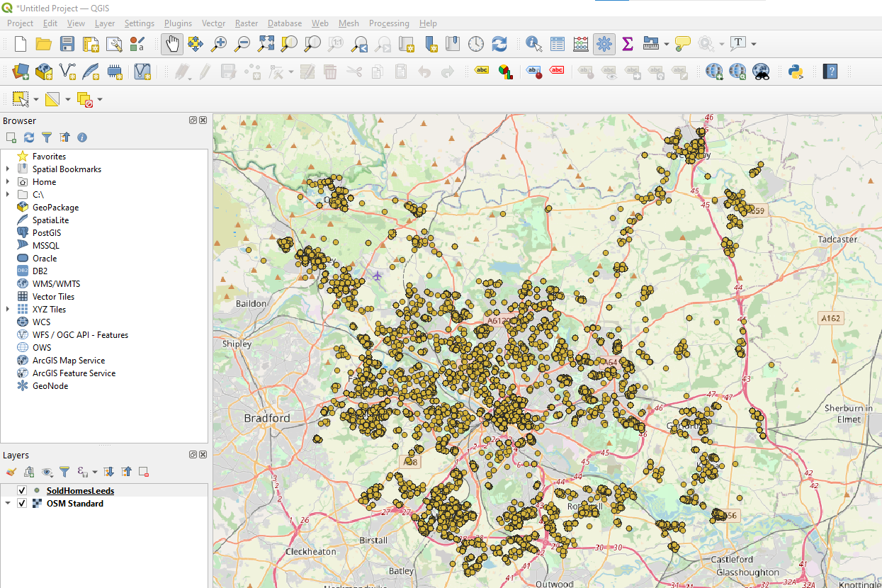This screenshot has height=588, width=882.
Task: Remove the selected layer in the Layers panel
Action: [144, 472]
